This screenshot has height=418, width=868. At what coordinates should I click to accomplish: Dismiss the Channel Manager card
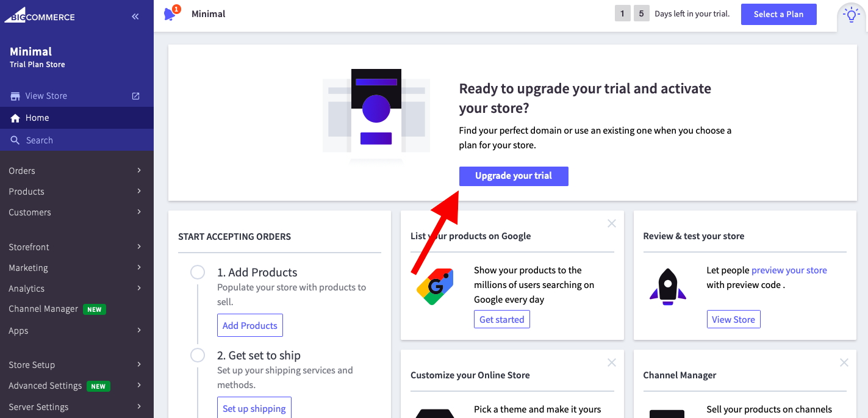tap(844, 362)
